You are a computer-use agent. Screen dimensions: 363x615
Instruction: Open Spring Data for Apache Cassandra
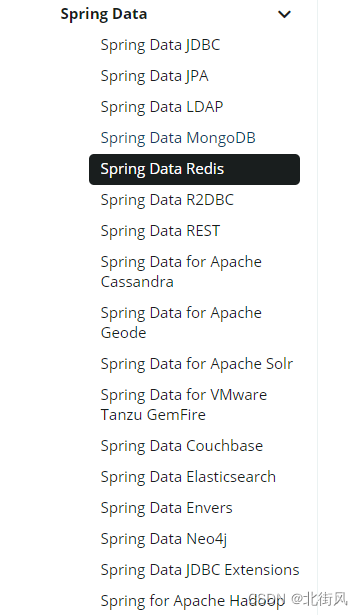181,272
